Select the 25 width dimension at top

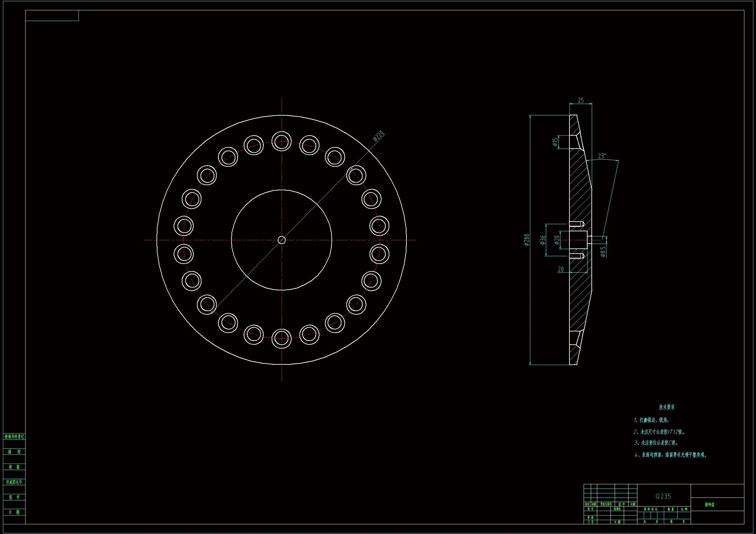click(x=580, y=100)
